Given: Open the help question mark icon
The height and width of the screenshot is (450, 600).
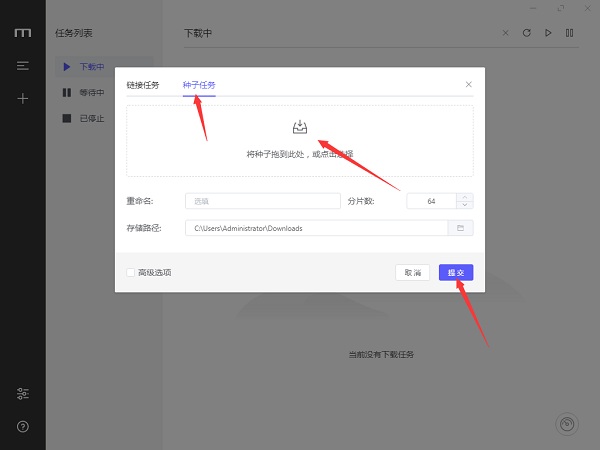Looking at the screenshot, I should [x=22, y=426].
